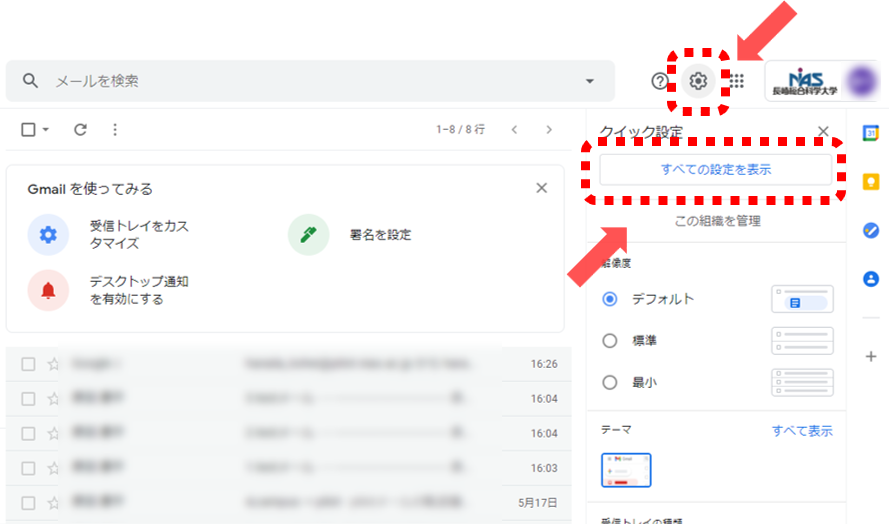Viewport: 889px width, 524px height.
Task: Open the account profile avatar
Action: tap(861, 81)
